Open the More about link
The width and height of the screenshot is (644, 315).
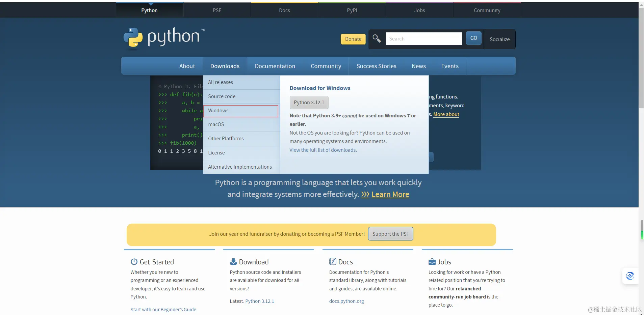[446, 114]
